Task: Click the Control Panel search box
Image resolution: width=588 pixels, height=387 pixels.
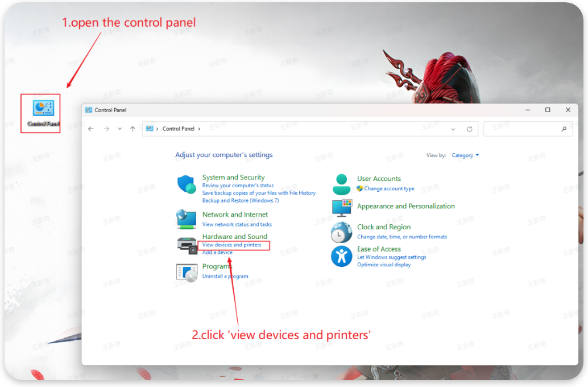Action: point(528,129)
